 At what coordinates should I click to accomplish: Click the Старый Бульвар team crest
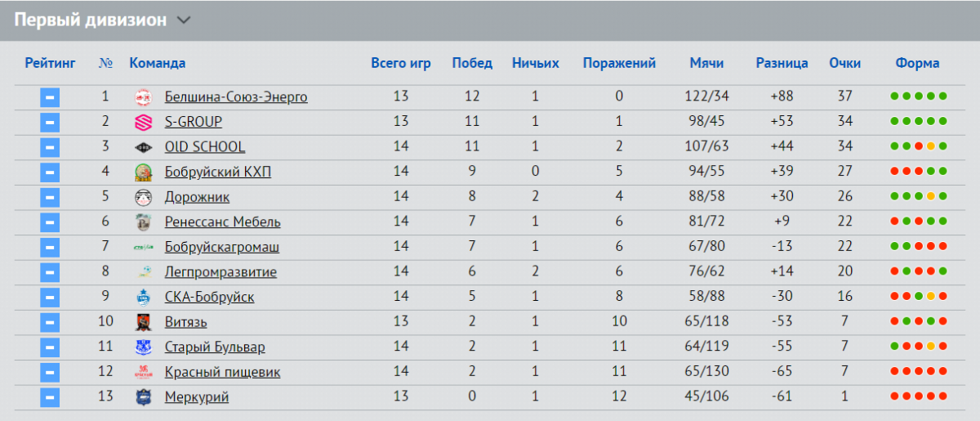coord(143,347)
